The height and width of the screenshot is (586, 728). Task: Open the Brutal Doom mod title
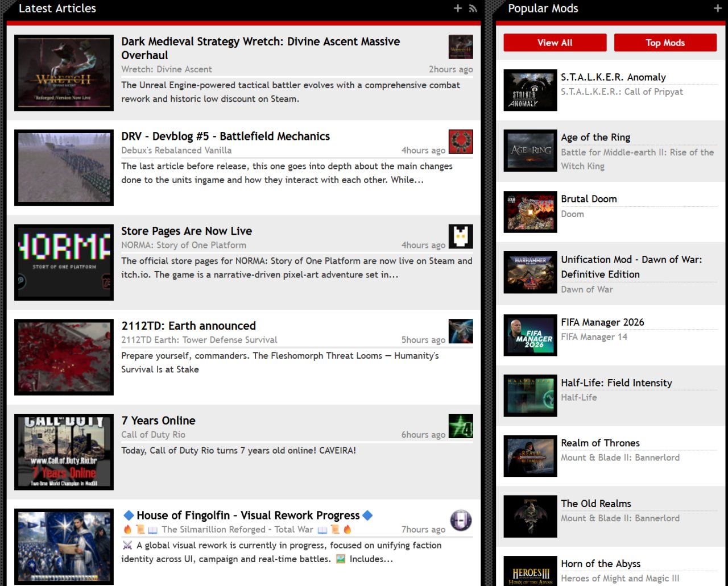[589, 199]
